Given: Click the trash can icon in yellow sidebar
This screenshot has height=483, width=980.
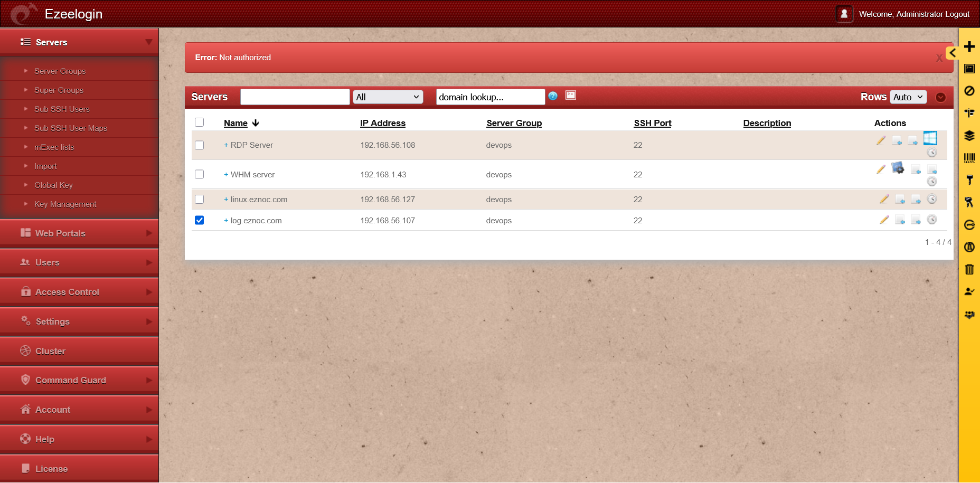Looking at the screenshot, I should click(x=969, y=269).
